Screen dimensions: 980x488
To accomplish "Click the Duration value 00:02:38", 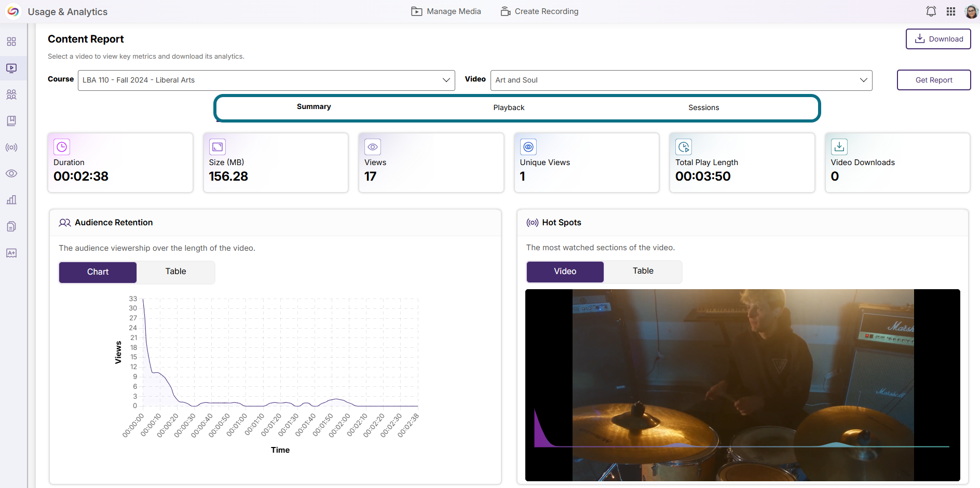I will click(81, 177).
